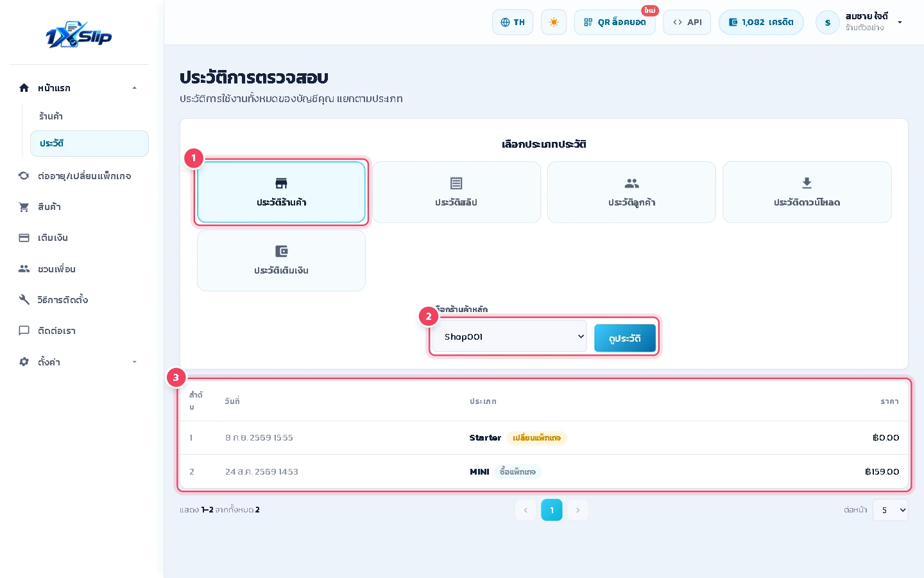Click the wrench installation guide icon

tap(24, 300)
